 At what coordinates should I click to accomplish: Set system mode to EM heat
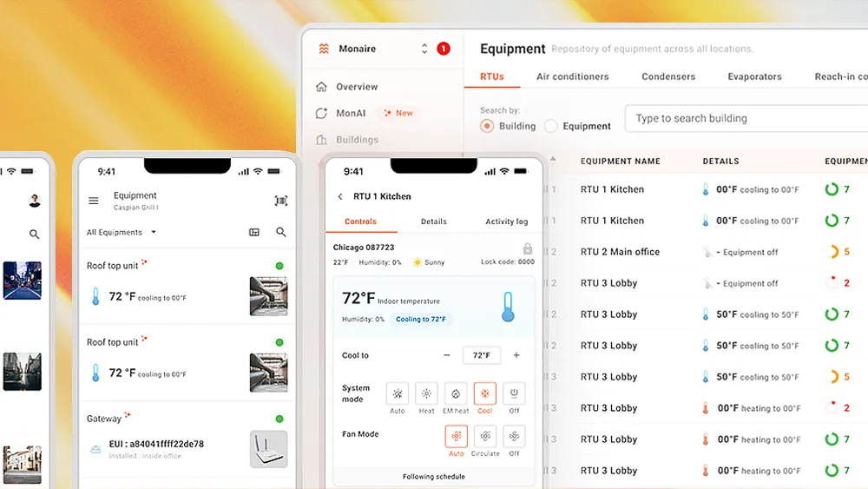(x=456, y=393)
